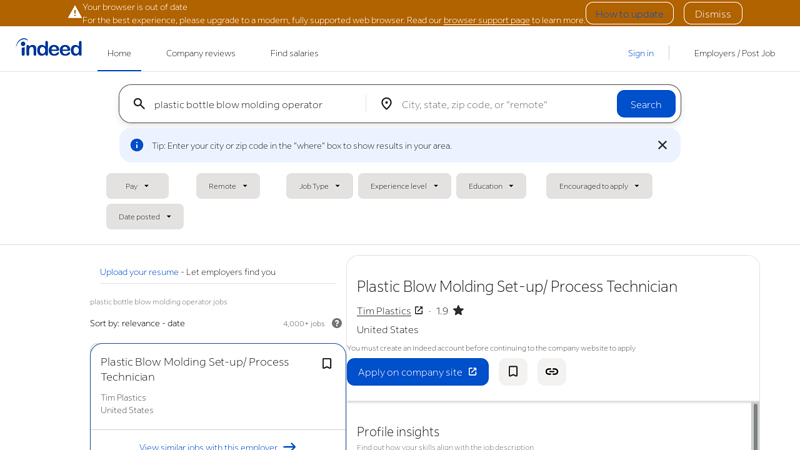Expand the Experience level filter
Screen dimensions: 800x450
(404, 186)
